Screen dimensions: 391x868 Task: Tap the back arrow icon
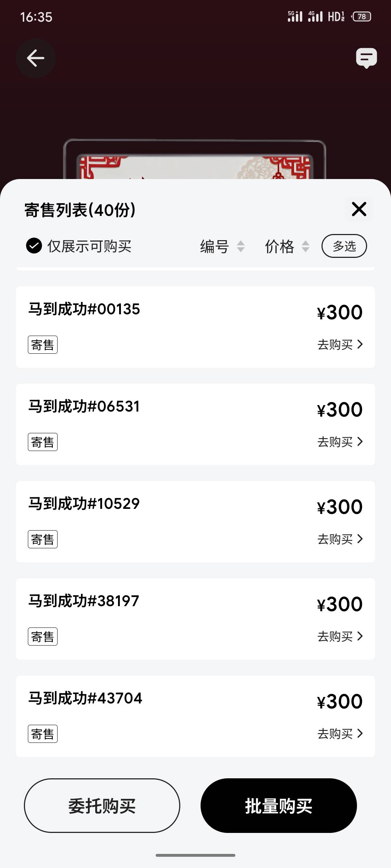pos(35,58)
